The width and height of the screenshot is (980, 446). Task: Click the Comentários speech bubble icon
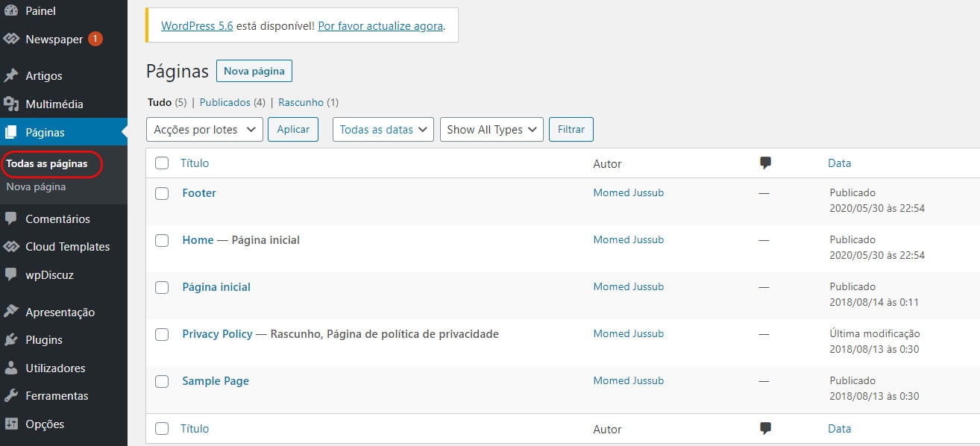click(11, 219)
